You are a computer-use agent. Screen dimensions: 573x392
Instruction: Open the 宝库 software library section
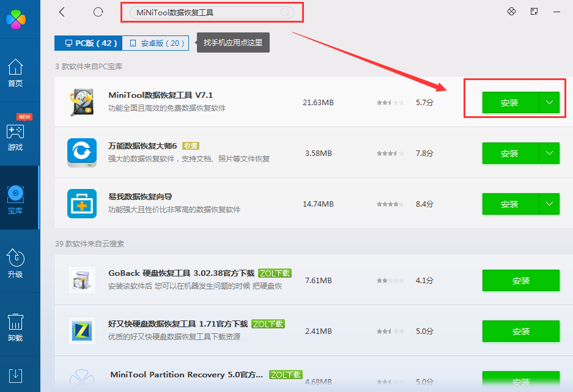click(x=15, y=199)
